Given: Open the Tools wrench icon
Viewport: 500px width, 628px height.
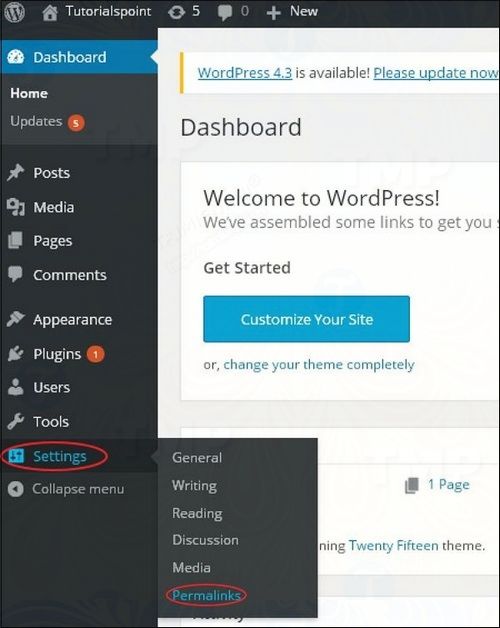Looking at the screenshot, I should pyautogui.click(x=16, y=421).
